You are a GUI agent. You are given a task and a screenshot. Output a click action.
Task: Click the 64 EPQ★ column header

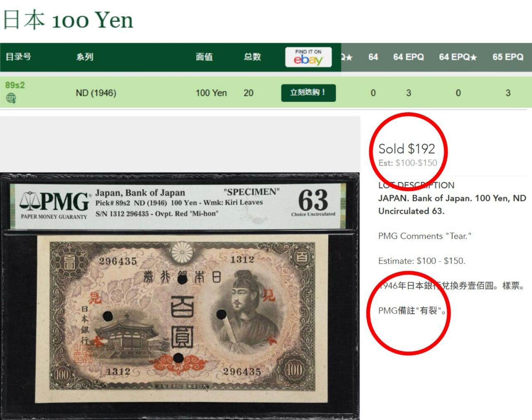pyautogui.click(x=458, y=57)
